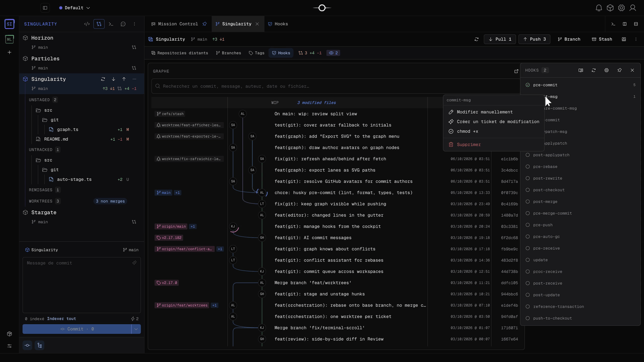Push via the up arrow on the Singularity row
Image resolution: width=644 pixels, height=362 pixels.
[x=124, y=79]
